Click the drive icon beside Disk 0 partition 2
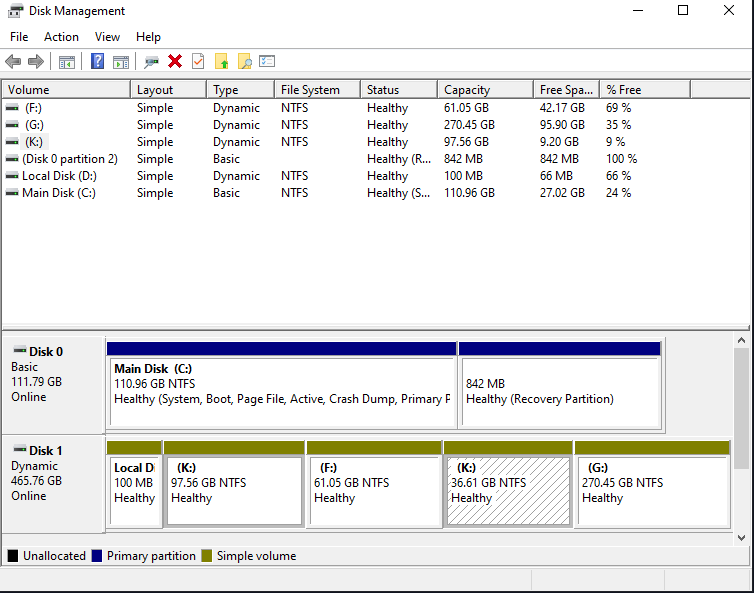Screen dimensions: 754x593 tap(12, 159)
